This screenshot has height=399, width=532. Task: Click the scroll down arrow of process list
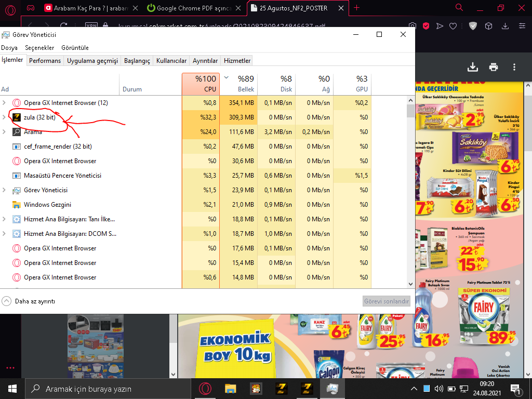(410, 284)
